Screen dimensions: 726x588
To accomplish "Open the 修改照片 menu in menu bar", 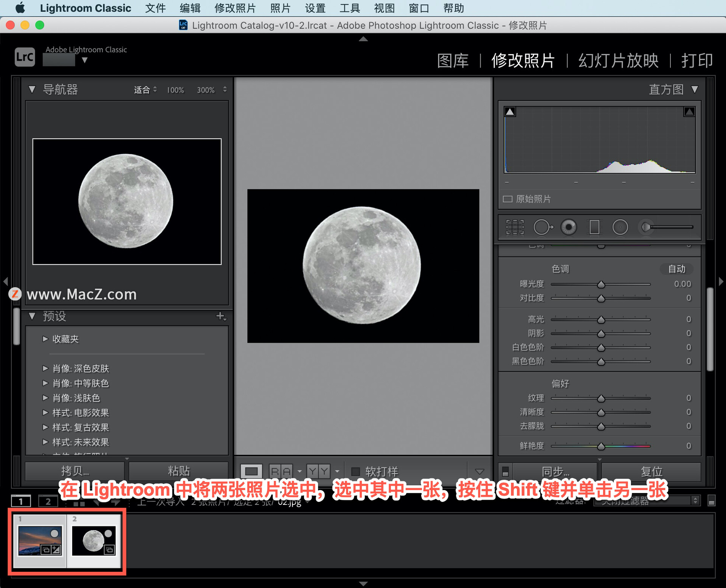I will (235, 8).
